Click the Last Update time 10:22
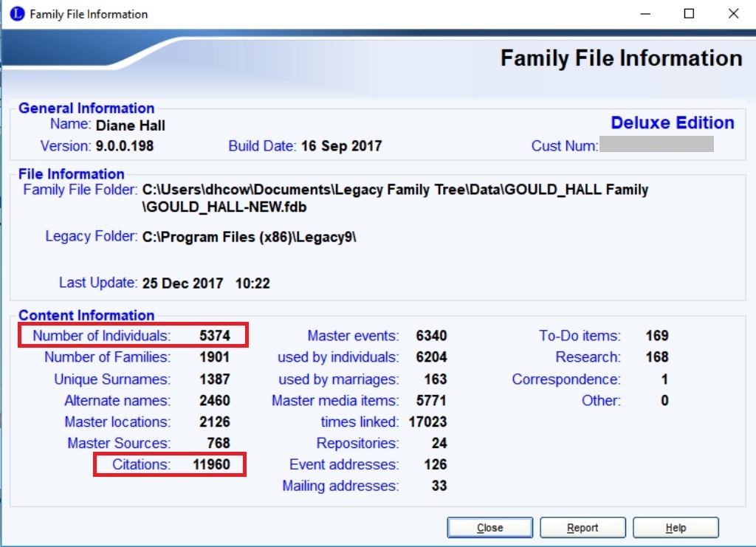 coord(252,283)
